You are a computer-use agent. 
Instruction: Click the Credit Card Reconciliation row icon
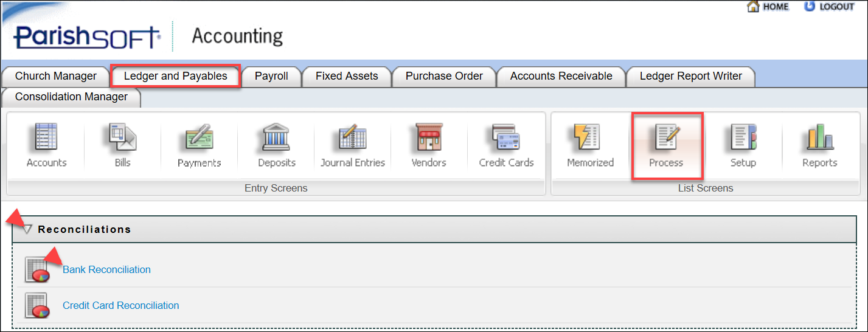coord(36,306)
